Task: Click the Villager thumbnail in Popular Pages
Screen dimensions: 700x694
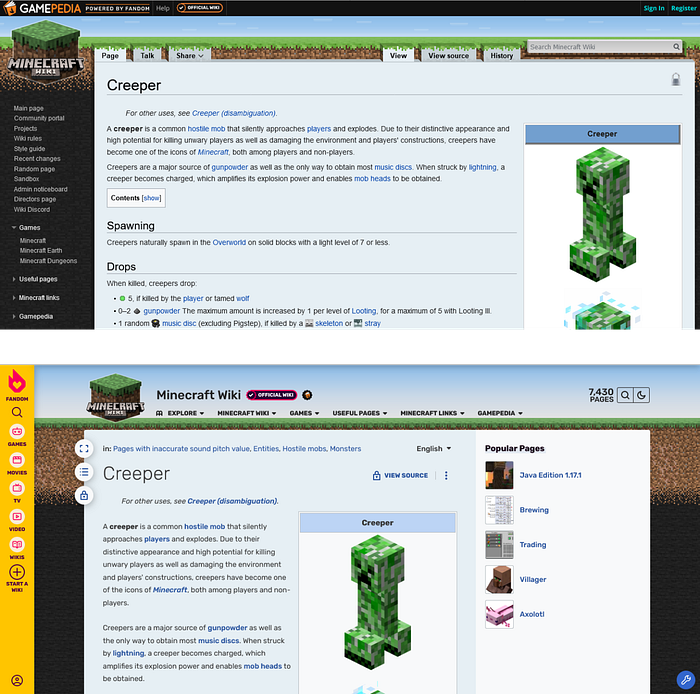Action: [x=499, y=579]
